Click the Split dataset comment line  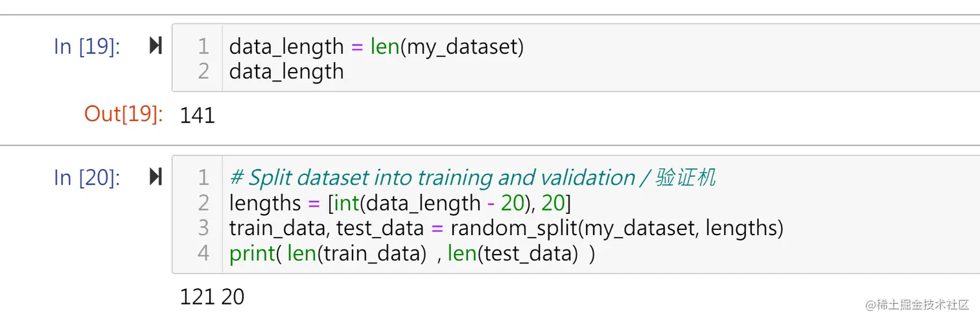(472, 178)
